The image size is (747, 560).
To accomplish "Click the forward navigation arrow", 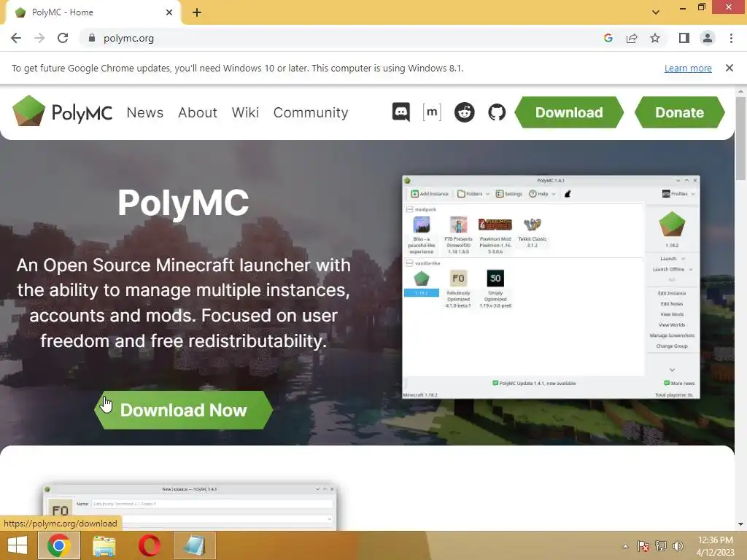I will pos(39,38).
